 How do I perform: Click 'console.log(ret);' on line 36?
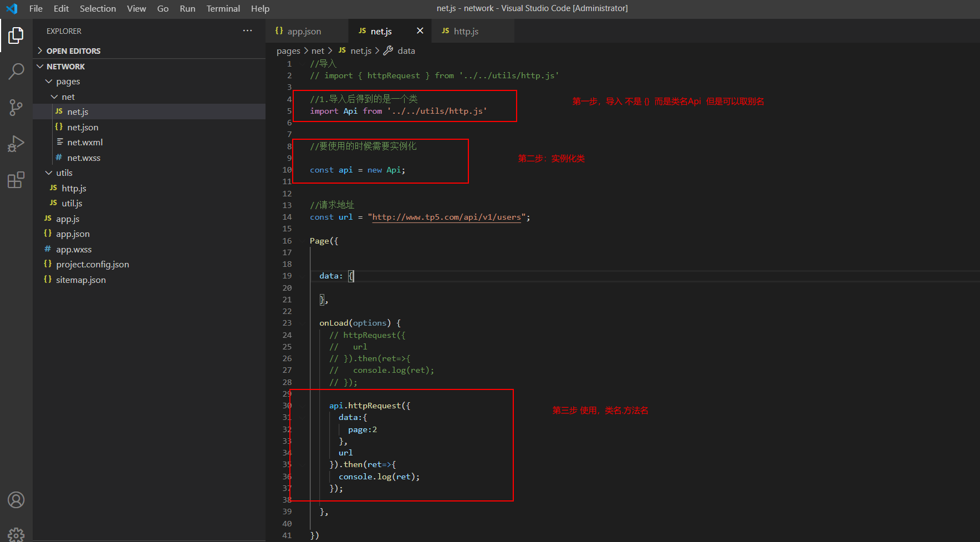(379, 477)
